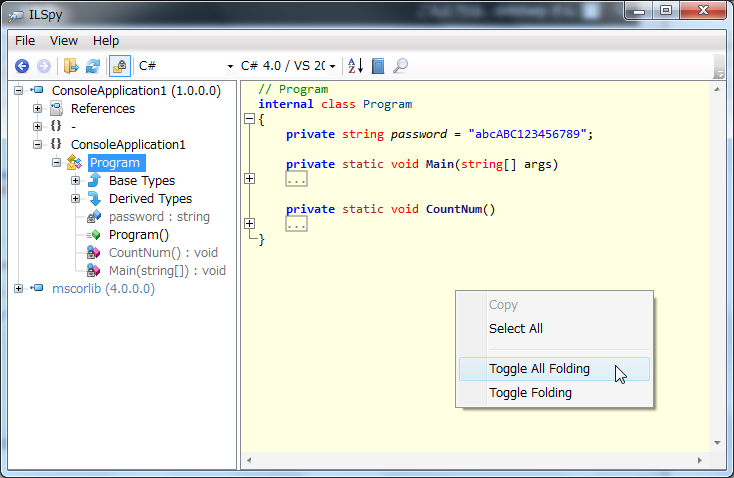The height and width of the screenshot is (478, 734).
Task: Reload assemblies with the refresh icon
Action: click(93, 66)
